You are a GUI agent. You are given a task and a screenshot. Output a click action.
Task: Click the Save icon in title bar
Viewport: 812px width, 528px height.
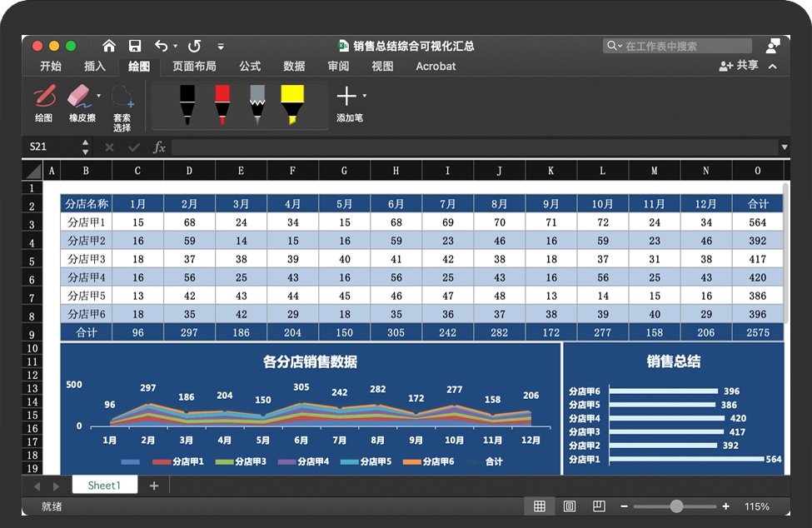pos(135,46)
